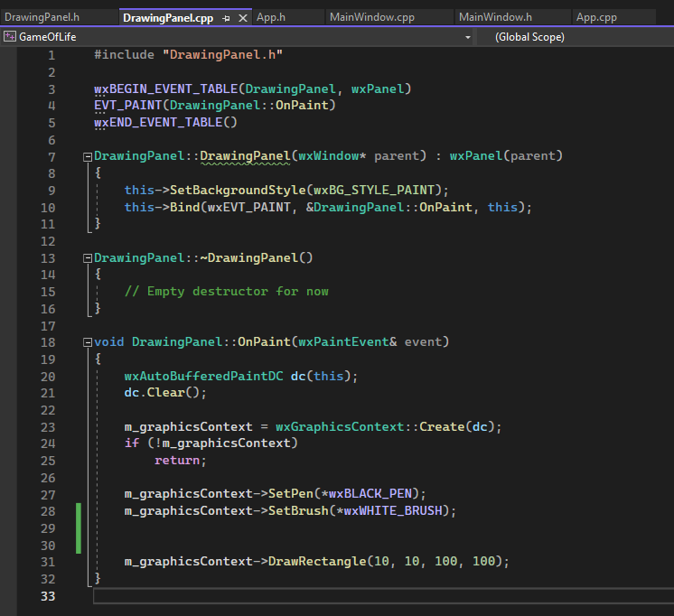Open the GameOfLife project dropdown
The height and width of the screenshot is (616, 674).
(467, 37)
